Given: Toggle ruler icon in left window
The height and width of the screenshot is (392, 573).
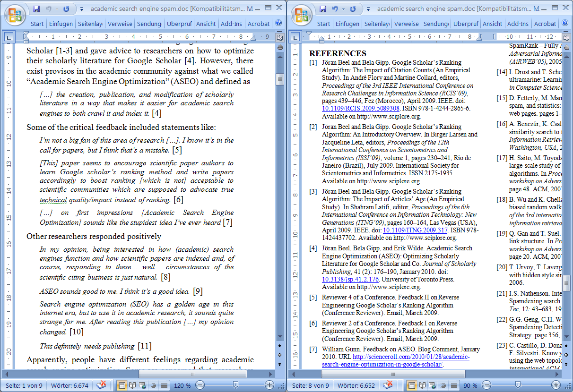Looking at the screenshot, I should (280, 38).
